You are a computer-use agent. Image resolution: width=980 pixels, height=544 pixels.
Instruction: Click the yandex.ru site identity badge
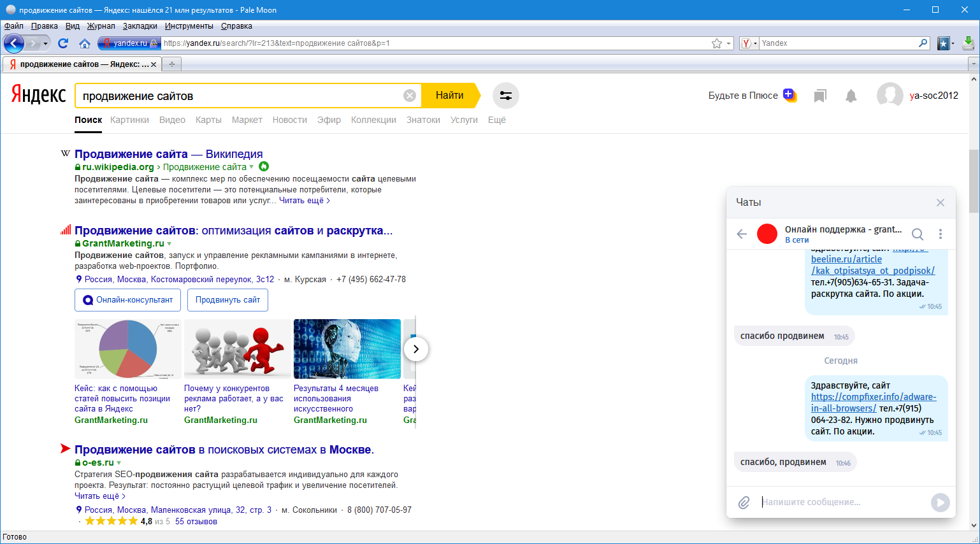pyautogui.click(x=129, y=43)
